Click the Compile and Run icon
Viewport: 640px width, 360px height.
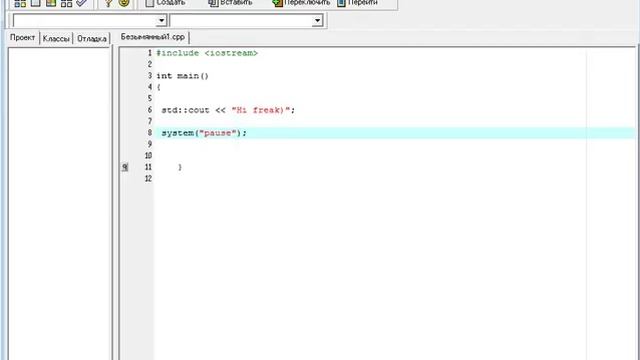click(51, 3)
